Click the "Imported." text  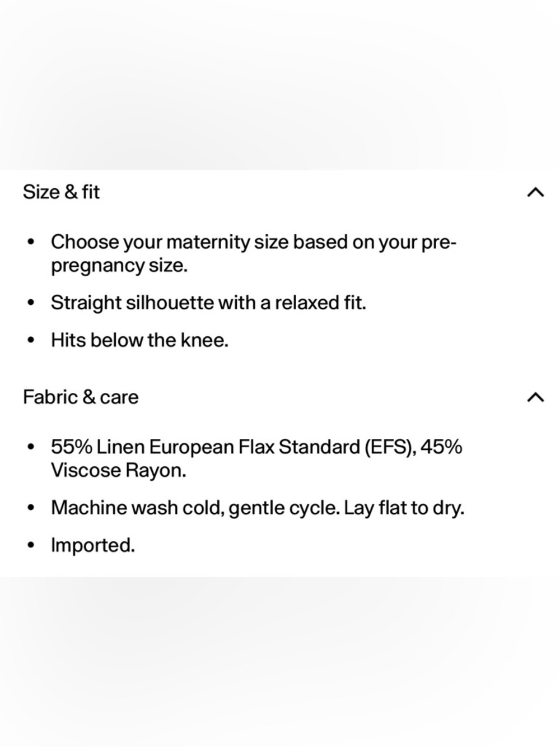click(x=93, y=545)
